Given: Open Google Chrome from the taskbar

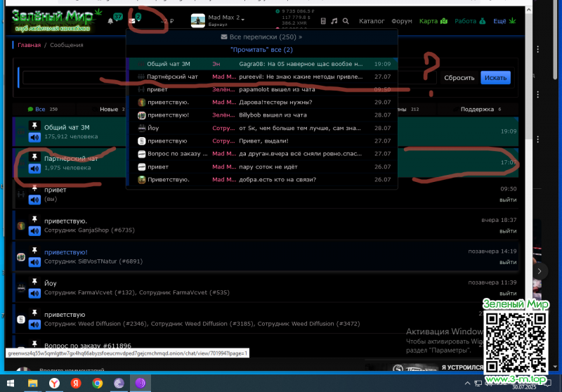Looking at the screenshot, I should coord(98,383).
